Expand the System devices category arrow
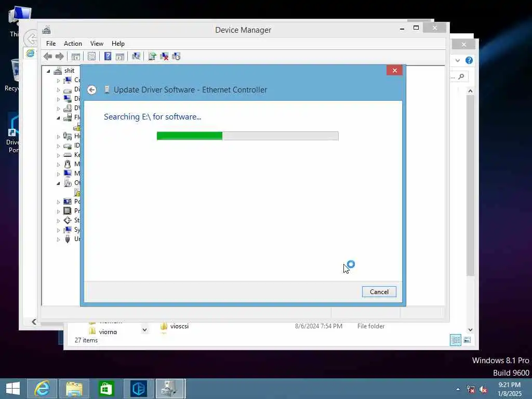The height and width of the screenshot is (399, 532). 58,230
